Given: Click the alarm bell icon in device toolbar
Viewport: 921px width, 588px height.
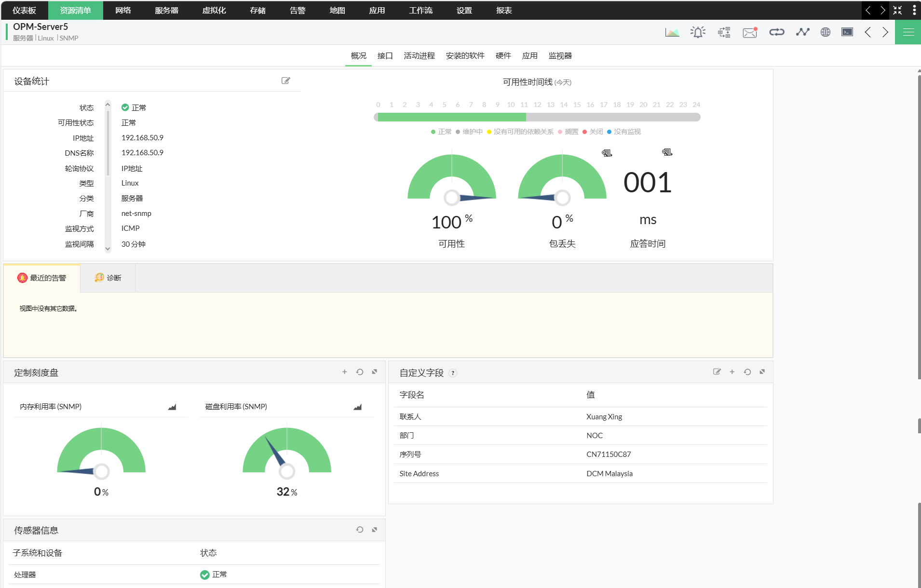Looking at the screenshot, I should tap(698, 32).
